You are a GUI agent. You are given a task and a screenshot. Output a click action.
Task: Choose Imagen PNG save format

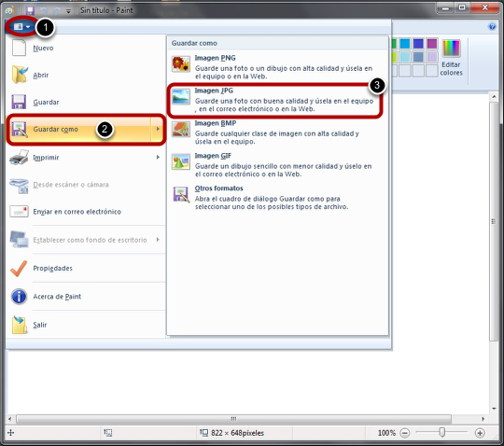pos(277,67)
